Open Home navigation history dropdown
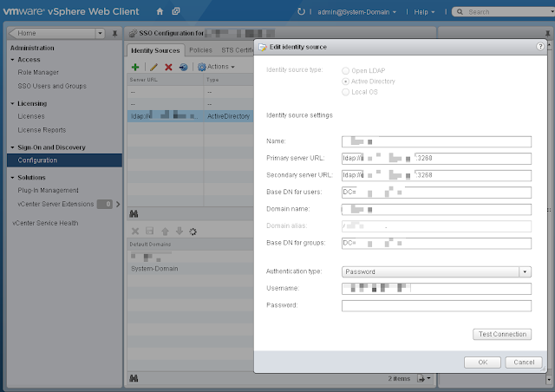 coord(101,33)
